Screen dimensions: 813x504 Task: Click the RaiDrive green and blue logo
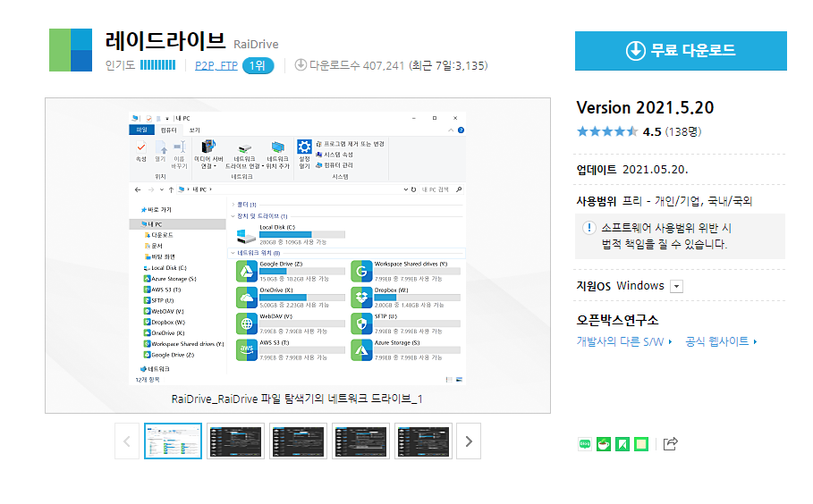71,50
